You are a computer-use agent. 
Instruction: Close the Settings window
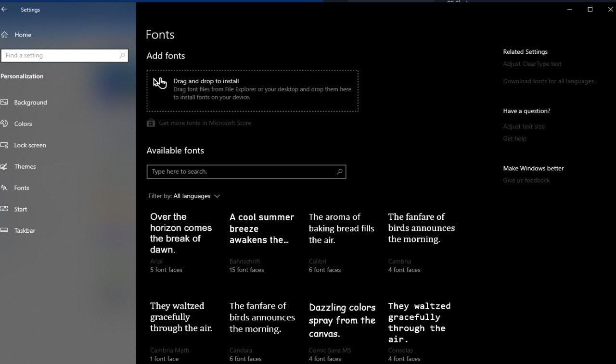coord(610,9)
